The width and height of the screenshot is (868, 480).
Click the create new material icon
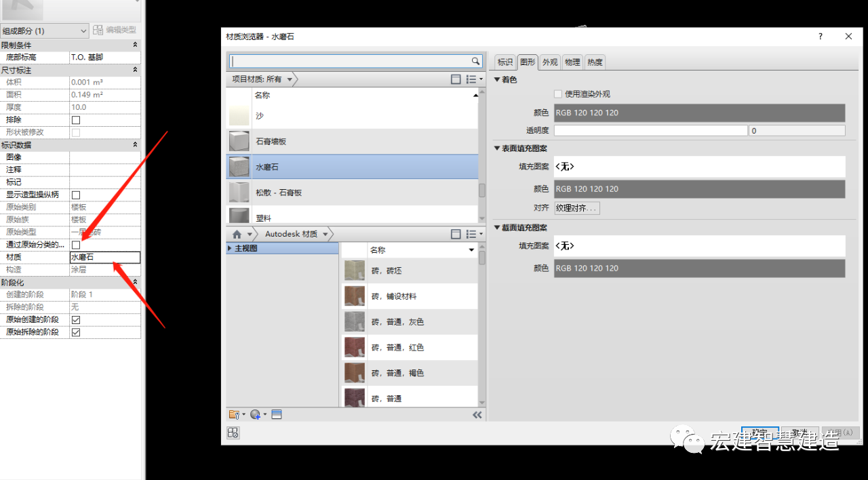pos(257,415)
